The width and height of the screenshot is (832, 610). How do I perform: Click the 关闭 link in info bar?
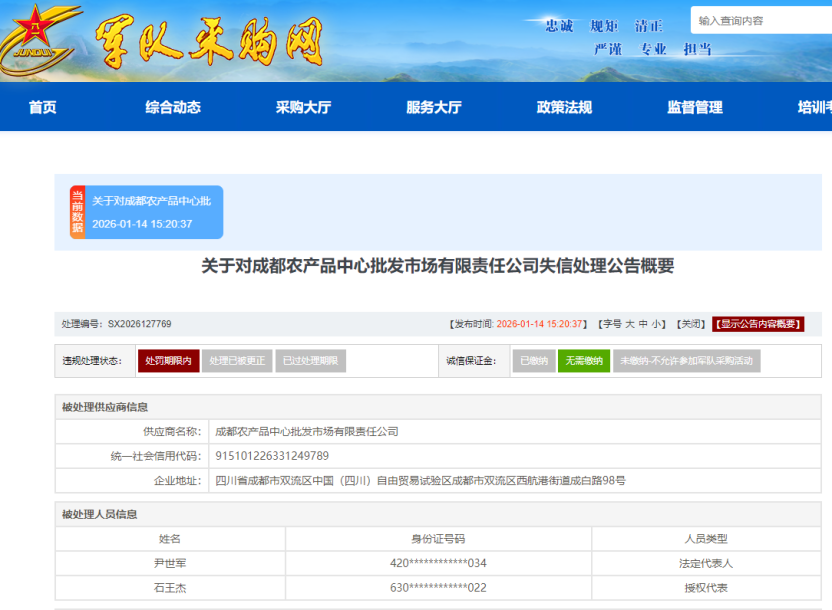690,324
